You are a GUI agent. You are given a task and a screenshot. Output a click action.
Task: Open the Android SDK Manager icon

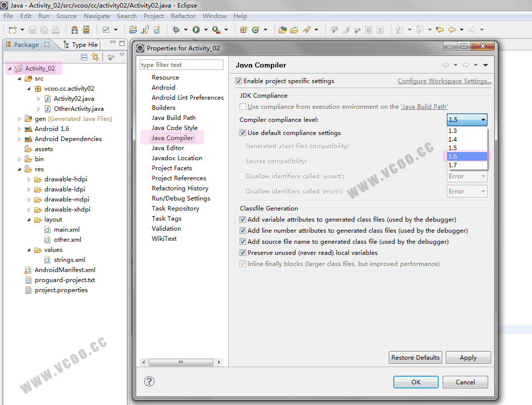(x=74, y=30)
